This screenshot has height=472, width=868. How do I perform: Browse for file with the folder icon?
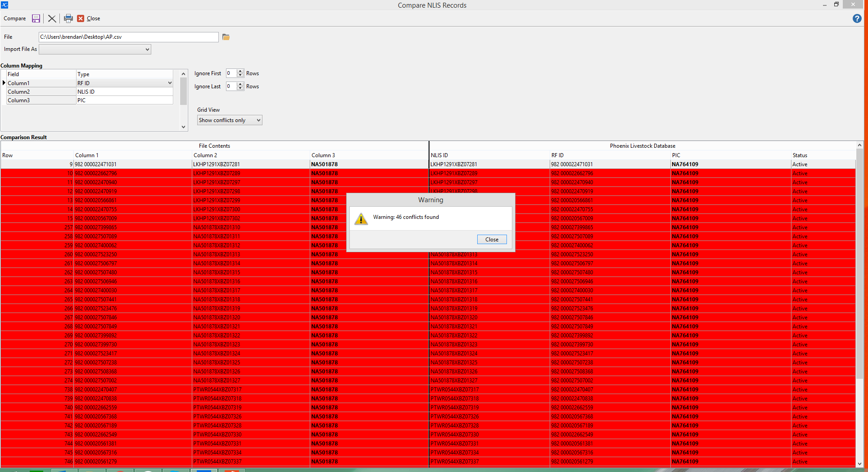tap(226, 37)
